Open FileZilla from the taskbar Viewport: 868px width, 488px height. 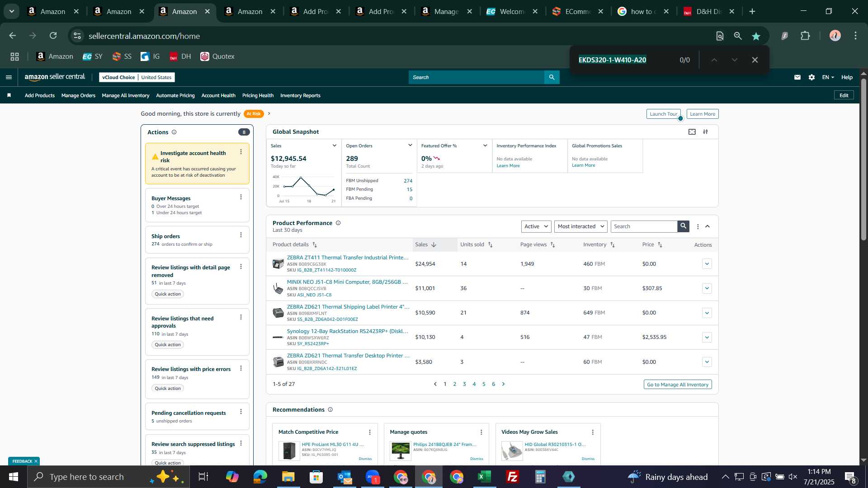point(513,477)
